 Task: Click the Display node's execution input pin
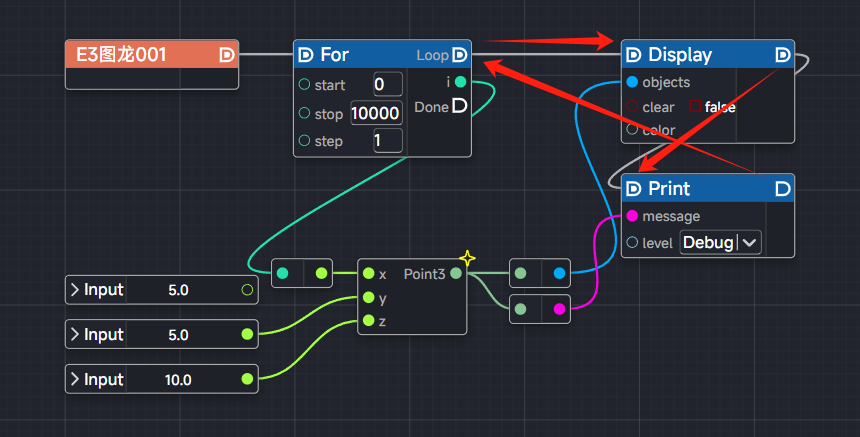click(633, 54)
